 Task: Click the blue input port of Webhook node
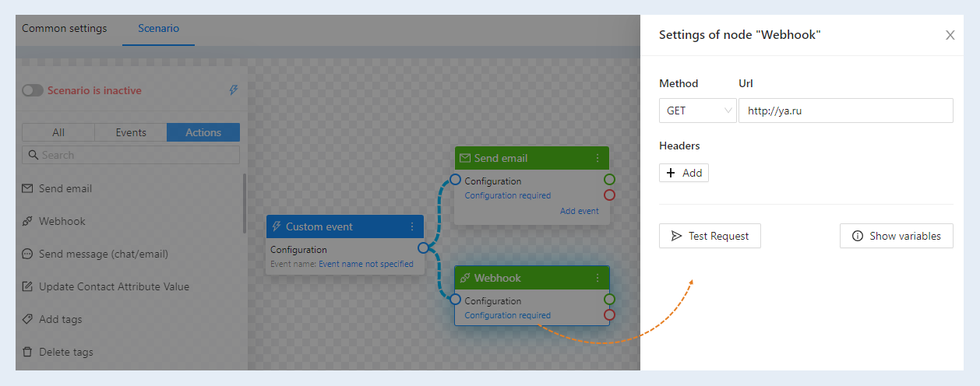coord(455,300)
